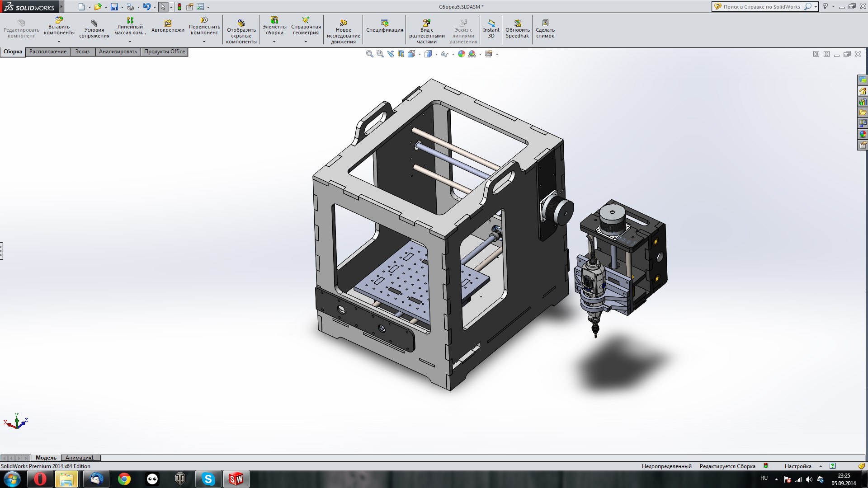Open the Display Style dropdown arrow
The image size is (868, 488).
coord(436,54)
